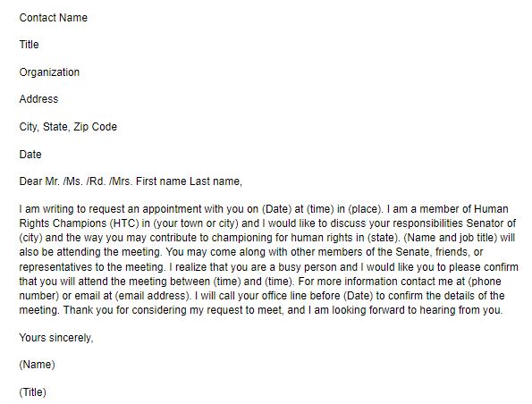The image size is (532, 404).
Task: Click the 'Organization' text line
Action: coord(49,72)
